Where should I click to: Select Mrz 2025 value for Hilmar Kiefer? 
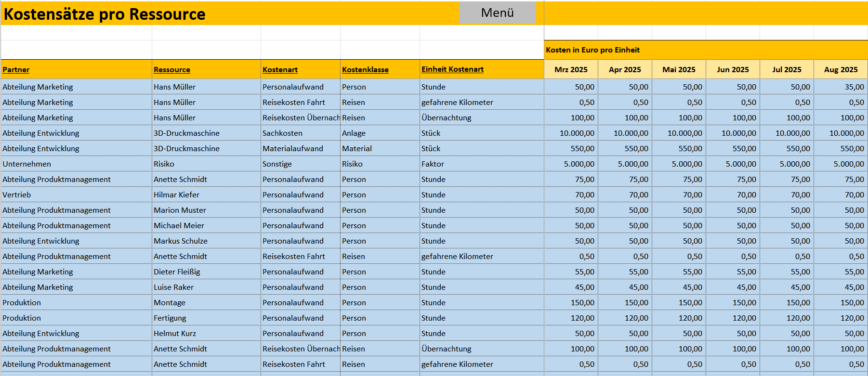571,194
